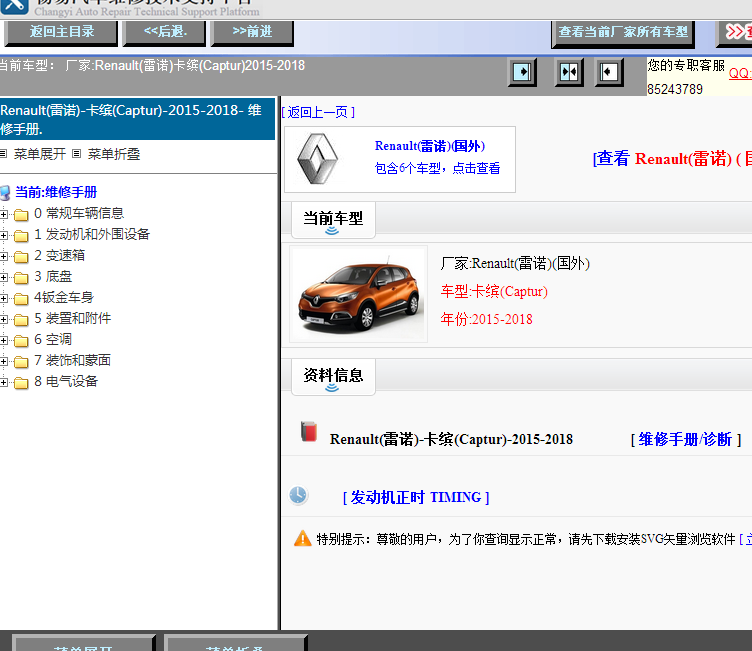Expand the 8 电气设备 tree node

[x=4, y=382]
